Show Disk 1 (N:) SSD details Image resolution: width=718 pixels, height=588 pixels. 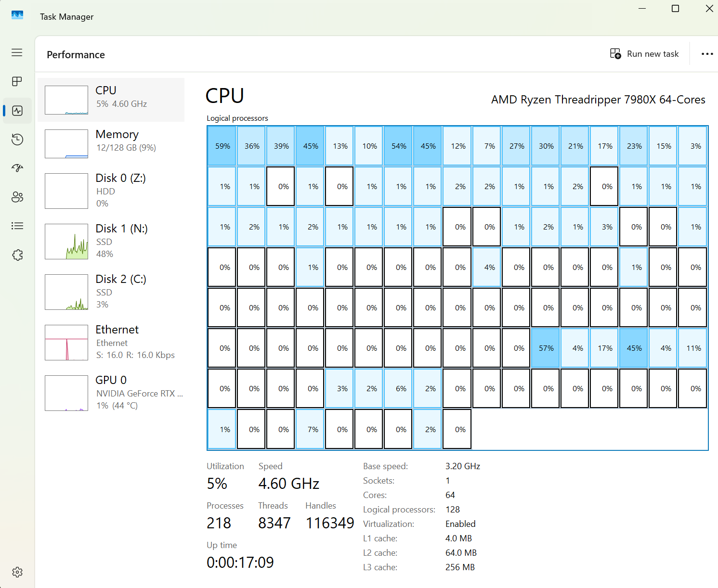tap(111, 241)
